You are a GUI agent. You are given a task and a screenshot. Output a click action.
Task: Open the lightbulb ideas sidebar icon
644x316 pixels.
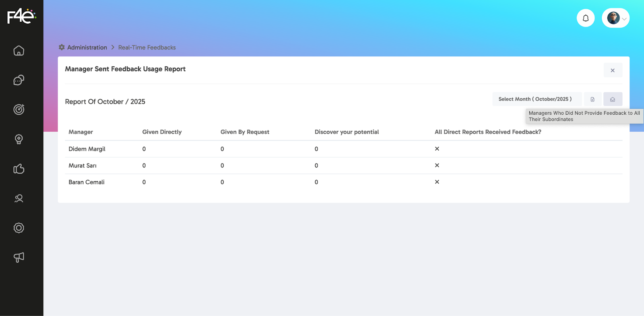(19, 139)
